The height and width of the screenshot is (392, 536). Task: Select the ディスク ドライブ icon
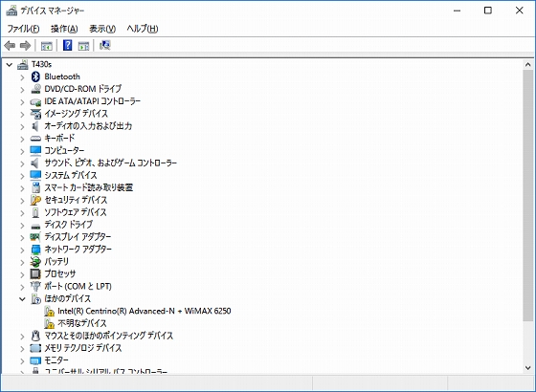35,226
